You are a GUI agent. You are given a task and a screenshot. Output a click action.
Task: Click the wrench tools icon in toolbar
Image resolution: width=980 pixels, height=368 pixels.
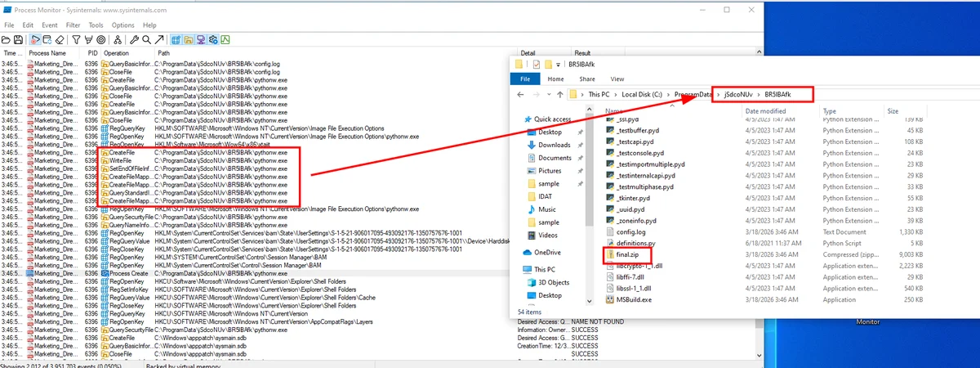click(134, 39)
